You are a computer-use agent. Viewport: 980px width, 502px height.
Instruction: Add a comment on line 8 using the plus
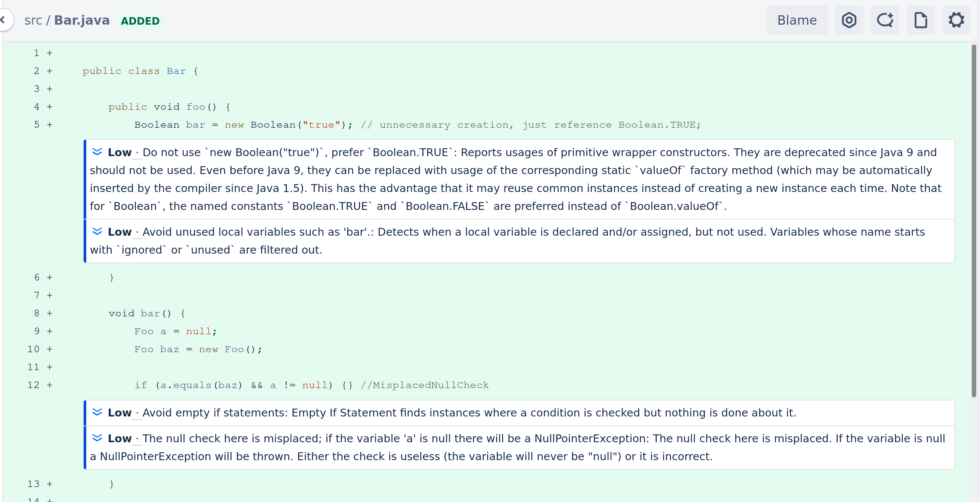[x=49, y=313]
